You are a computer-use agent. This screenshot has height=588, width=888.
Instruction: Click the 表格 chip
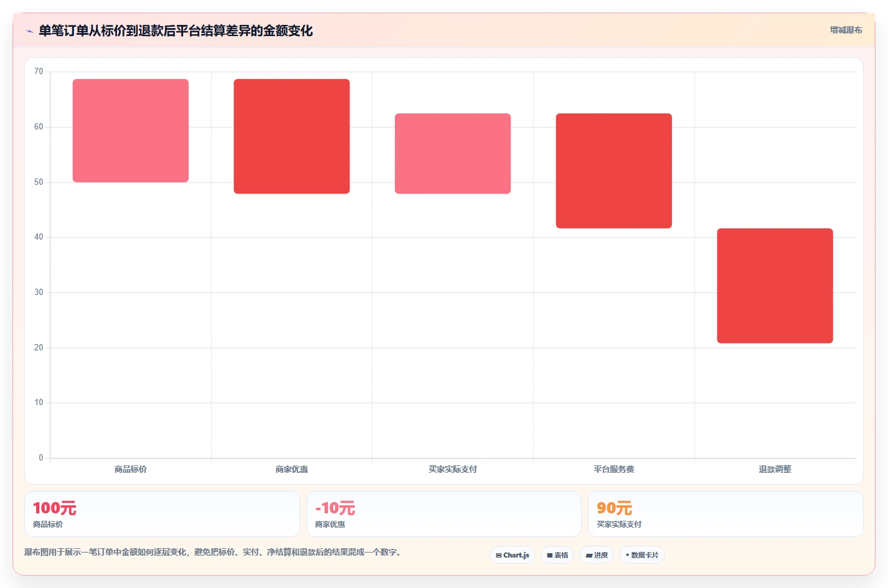coord(557,555)
